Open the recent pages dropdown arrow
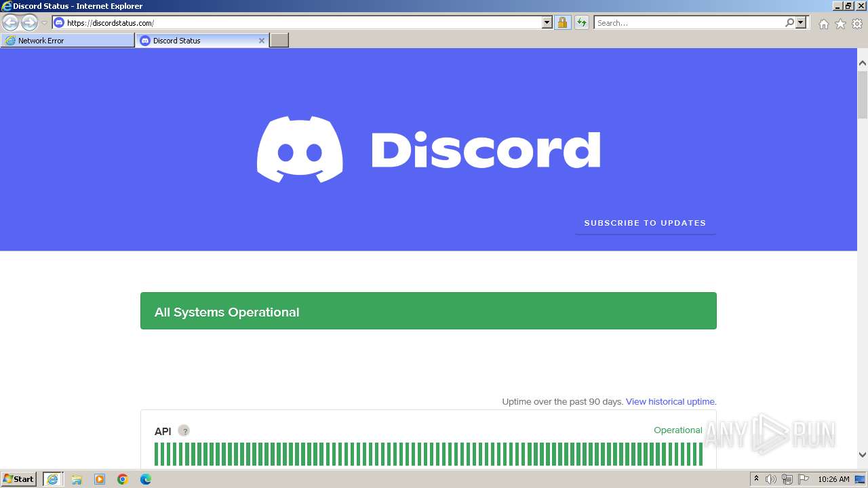This screenshot has width=868, height=488. point(44,23)
